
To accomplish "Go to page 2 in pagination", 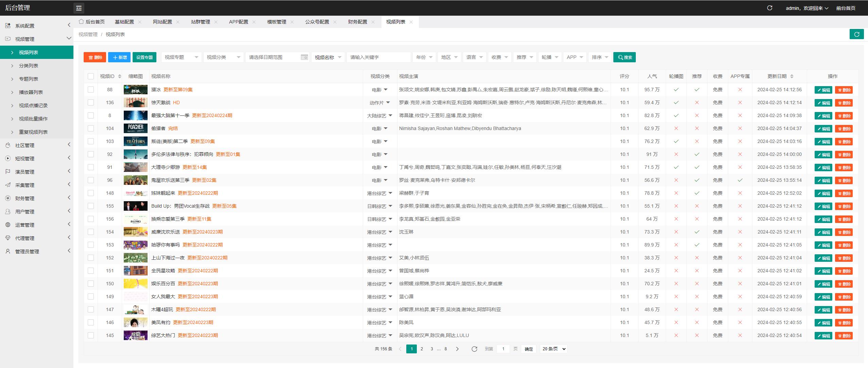I will tap(422, 349).
